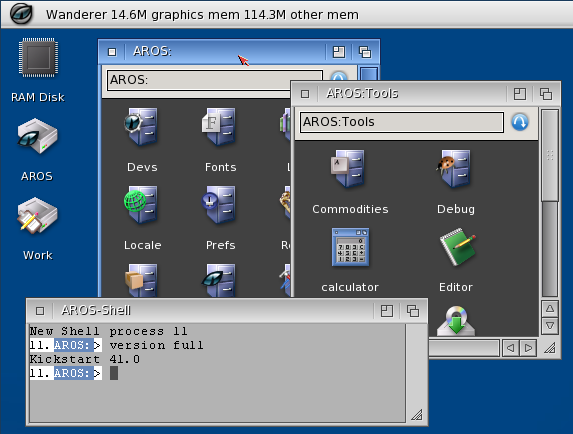
Task: Close the AROS-Shell window
Action: click(40, 311)
